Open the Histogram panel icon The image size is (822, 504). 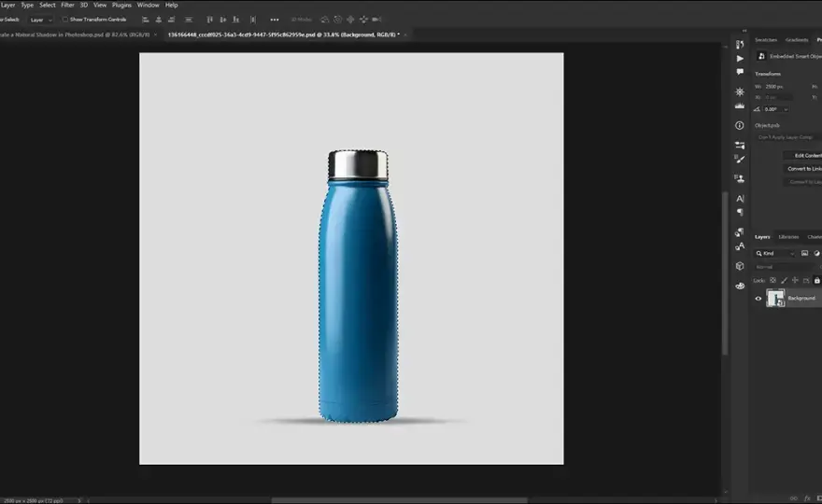click(x=740, y=105)
